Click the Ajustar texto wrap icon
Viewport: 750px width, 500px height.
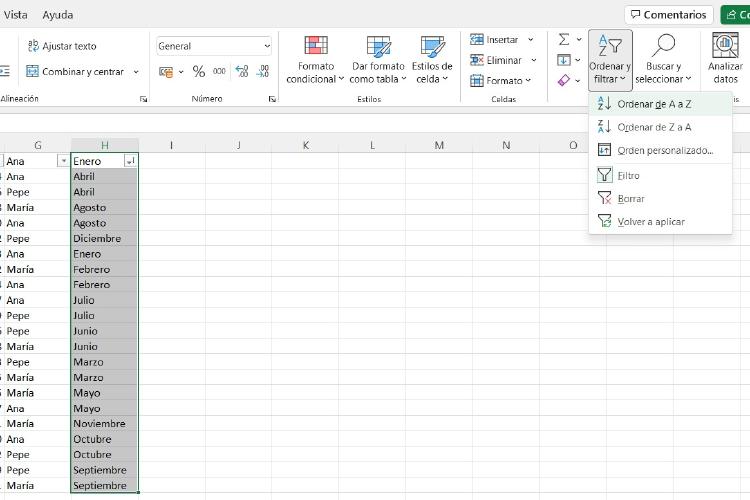pyautogui.click(x=33, y=46)
